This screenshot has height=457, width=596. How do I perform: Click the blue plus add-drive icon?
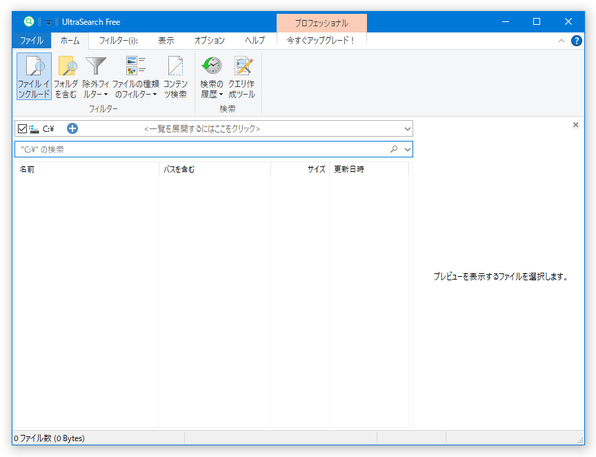(72, 129)
